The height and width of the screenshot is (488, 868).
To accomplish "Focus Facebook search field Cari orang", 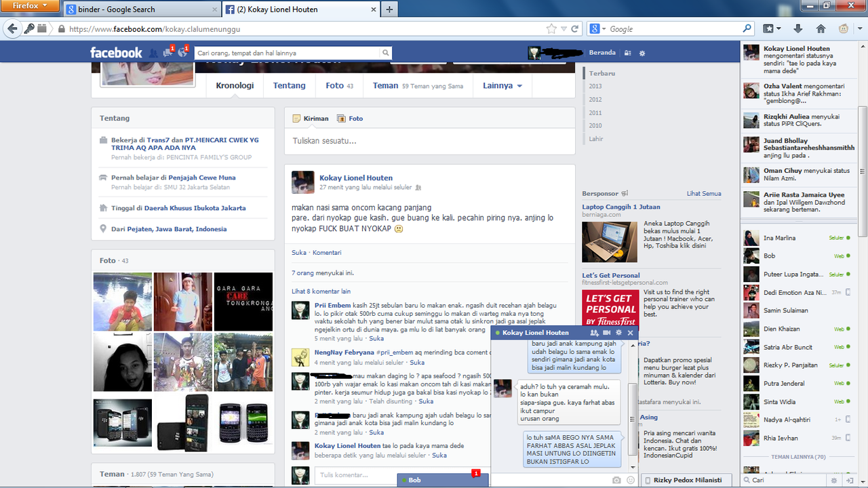I will (286, 53).
